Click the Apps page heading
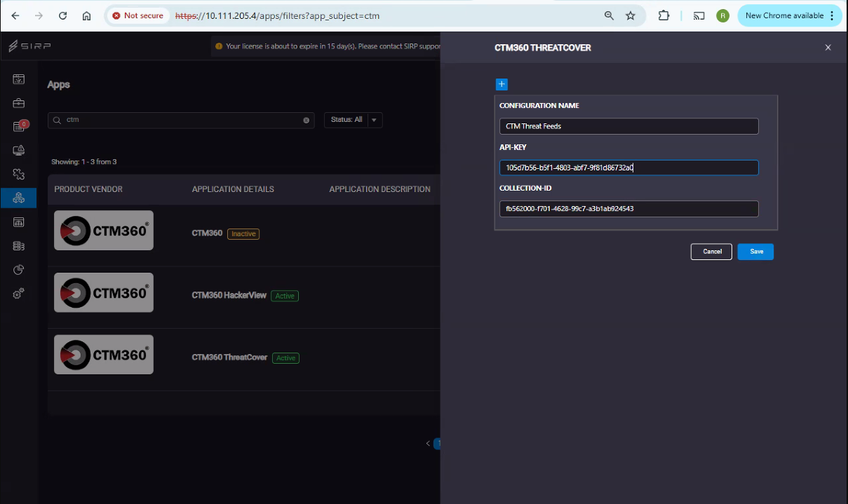 (x=59, y=85)
